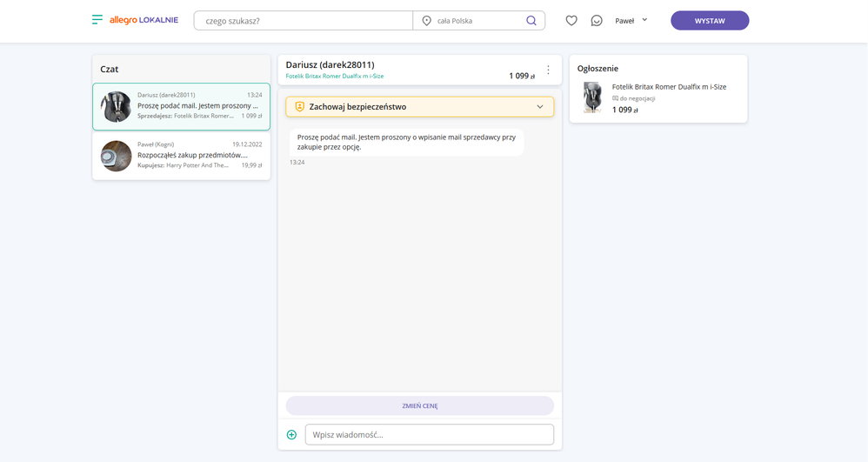
Task: Open the Fotelik Britax Romer link under Dariusz
Action: pos(334,76)
